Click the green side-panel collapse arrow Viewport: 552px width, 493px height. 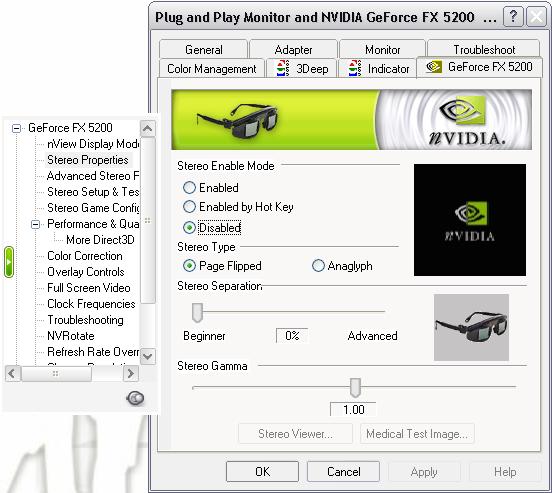pyautogui.click(x=9, y=262)
